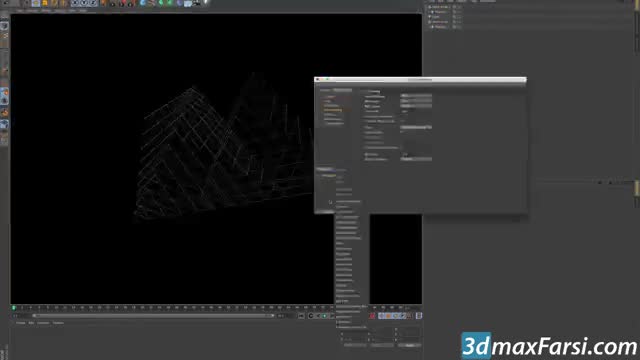
Task: Select the orange highlighted item in dialog sidebar
Action: tap(333, 110)
